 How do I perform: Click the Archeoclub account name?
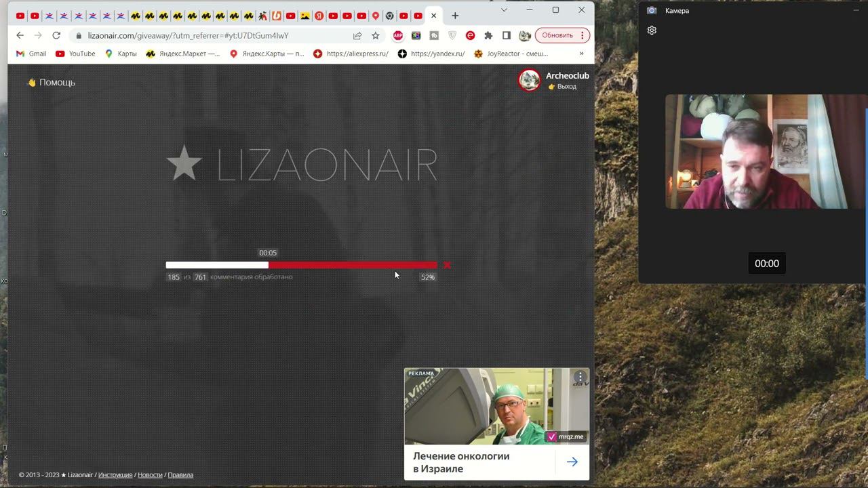[x=568, y=76]
